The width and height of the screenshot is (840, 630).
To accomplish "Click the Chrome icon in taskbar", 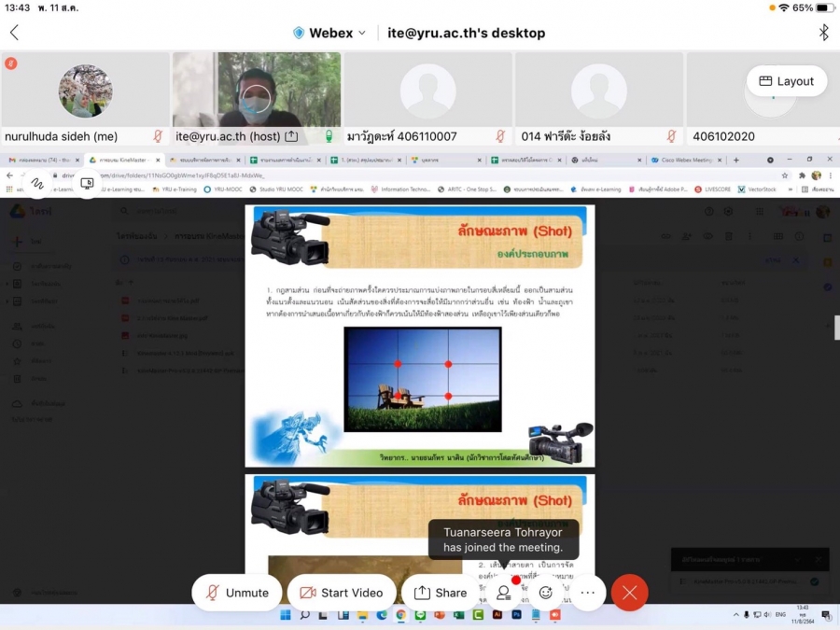I will tap(400, 616).
